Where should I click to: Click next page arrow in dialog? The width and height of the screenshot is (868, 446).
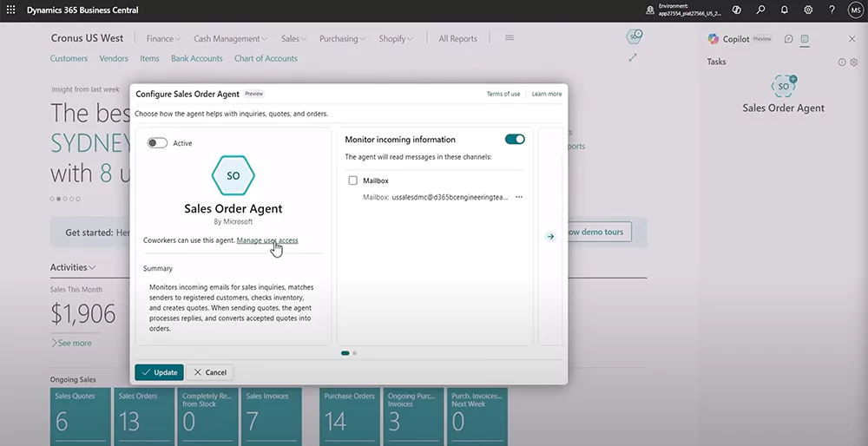(x=550, y=236)
